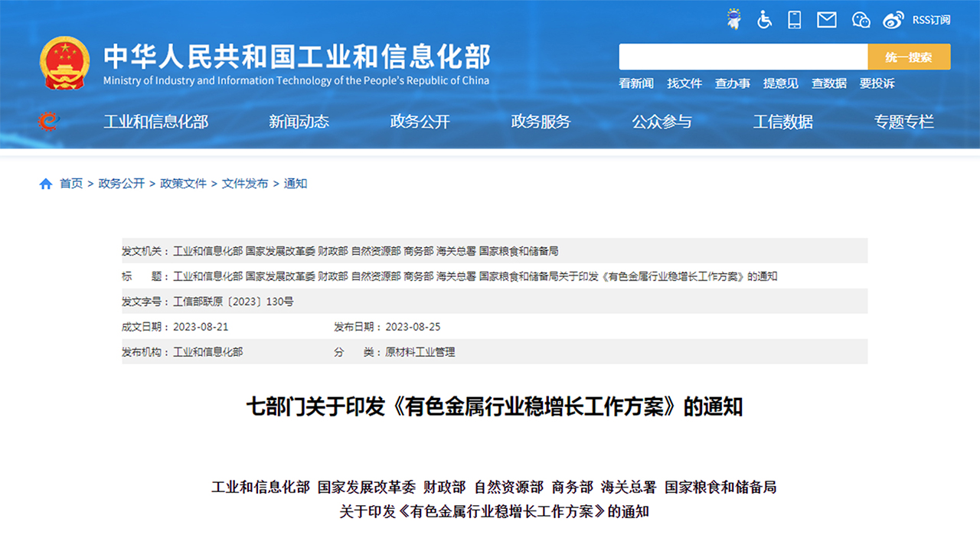
Task: Open the 新闻动态 navigation menu
Action: [299, 121]
